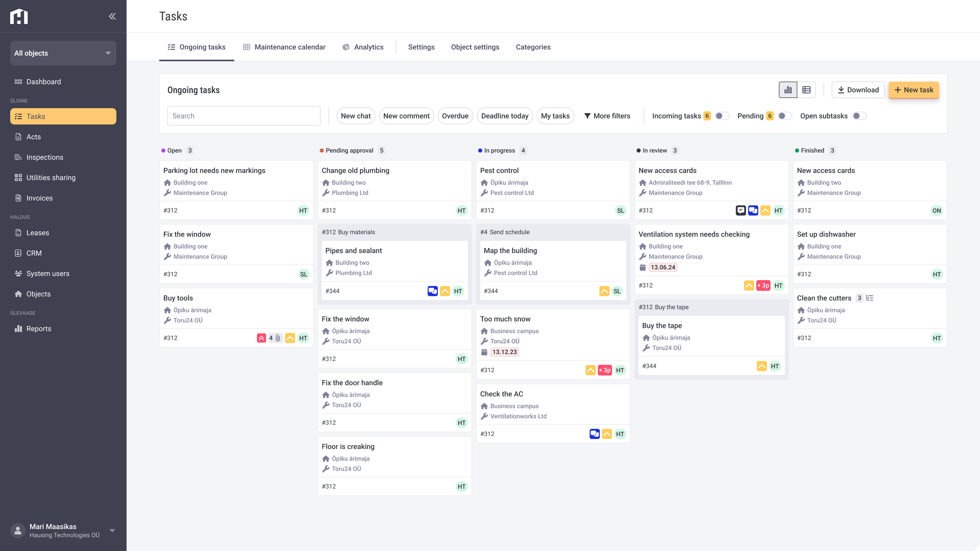
Task: Switch to table view of tasks
Action: tap(806, 90)
